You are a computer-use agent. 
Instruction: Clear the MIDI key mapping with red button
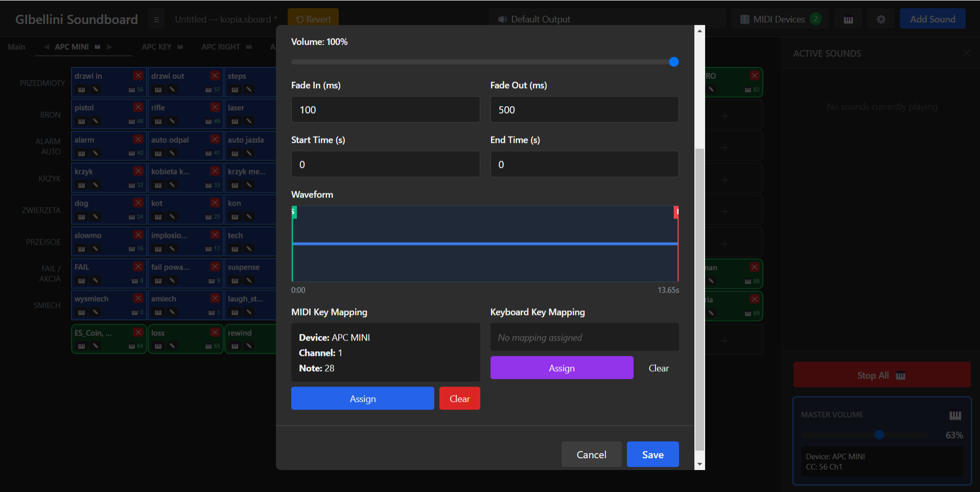click(x=459, y=398)
